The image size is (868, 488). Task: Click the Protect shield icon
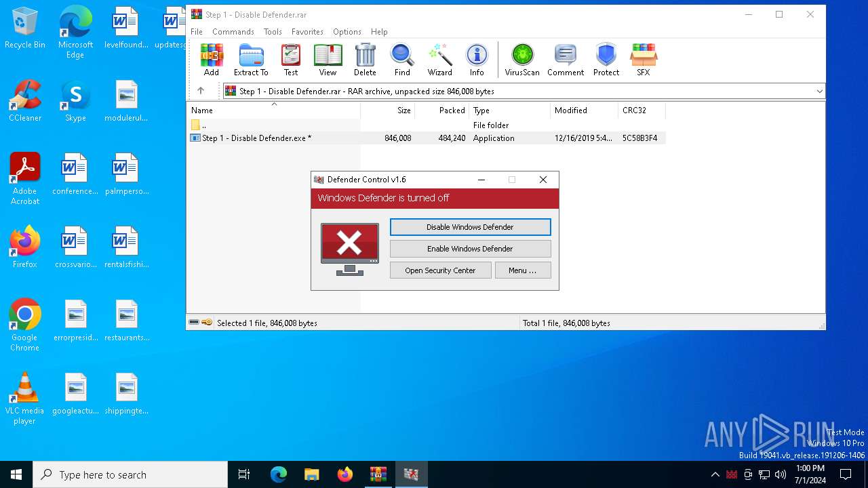606,60
